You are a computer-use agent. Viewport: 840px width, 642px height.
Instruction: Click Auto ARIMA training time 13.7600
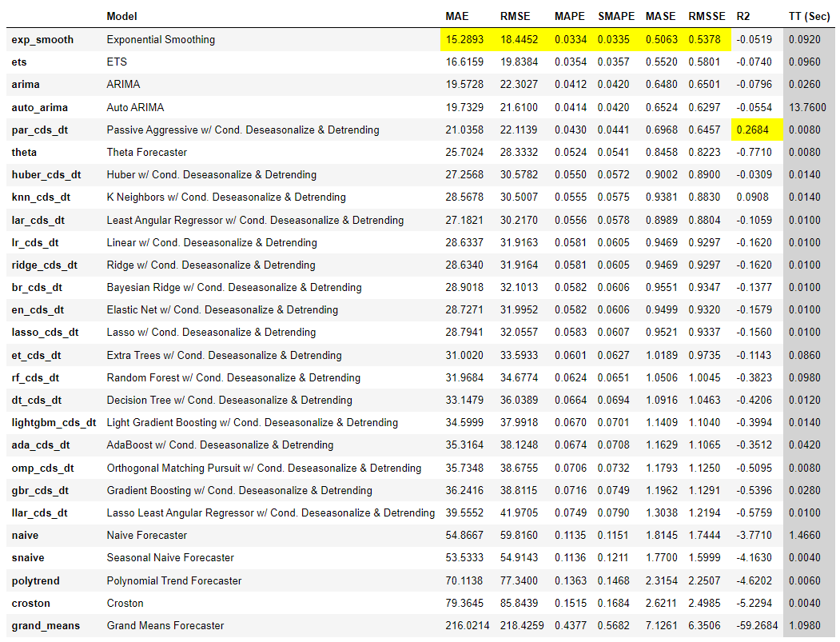click(807, 107)
